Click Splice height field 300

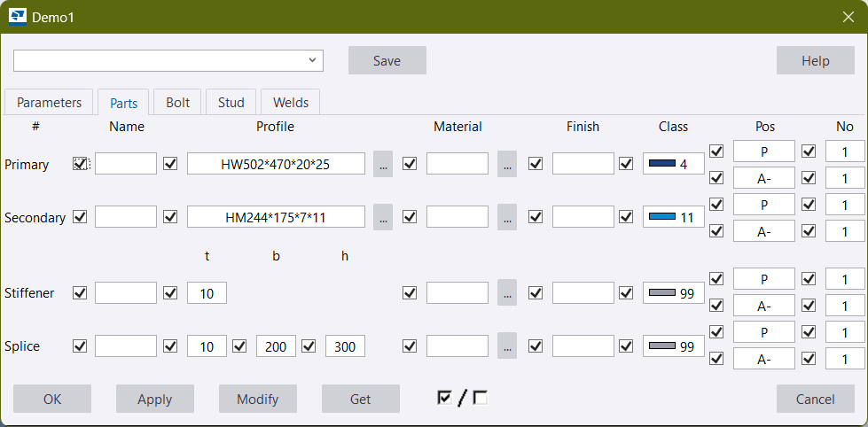[345, 345]
